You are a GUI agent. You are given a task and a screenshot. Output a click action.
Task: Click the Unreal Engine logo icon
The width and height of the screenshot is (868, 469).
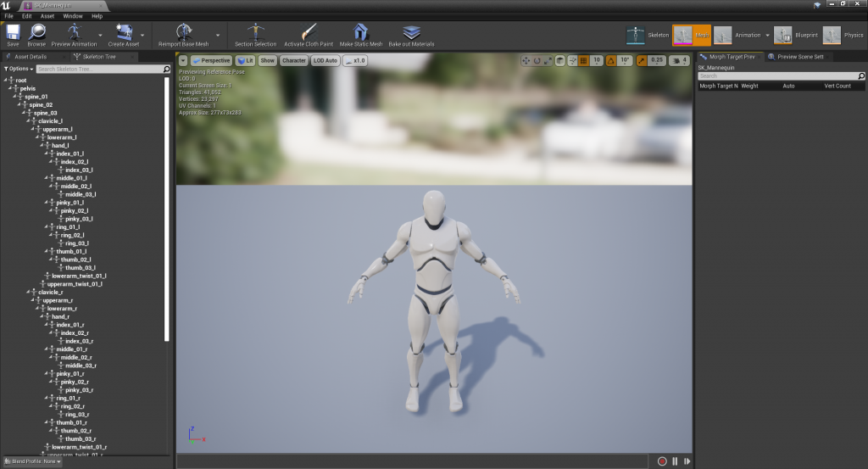pyautogui.click(x=6, y=6)
